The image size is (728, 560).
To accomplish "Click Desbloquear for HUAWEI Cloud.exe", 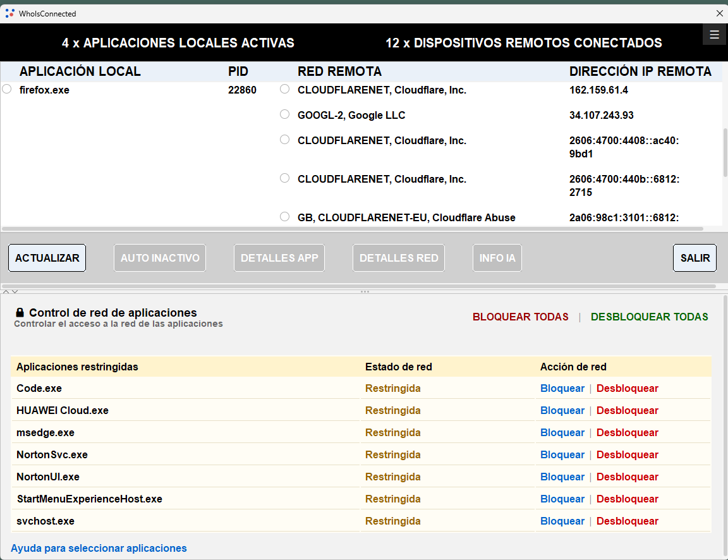I will pyautogui.click(x=628, y=410).
